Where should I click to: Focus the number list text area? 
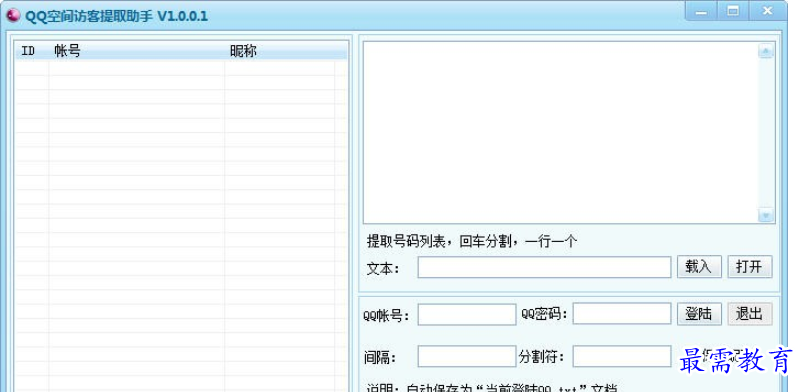tap(561, 132)
